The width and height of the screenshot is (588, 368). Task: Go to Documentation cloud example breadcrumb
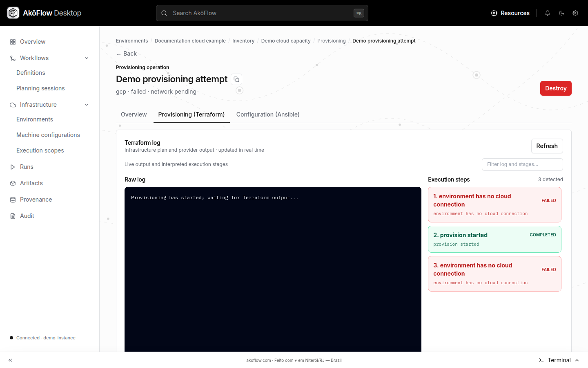point(190,41)
